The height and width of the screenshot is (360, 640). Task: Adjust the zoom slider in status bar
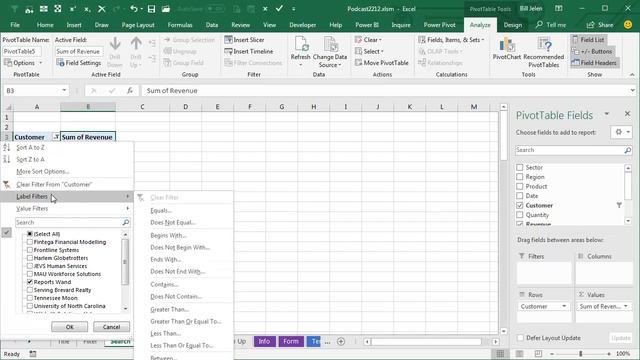click(580, 353)
